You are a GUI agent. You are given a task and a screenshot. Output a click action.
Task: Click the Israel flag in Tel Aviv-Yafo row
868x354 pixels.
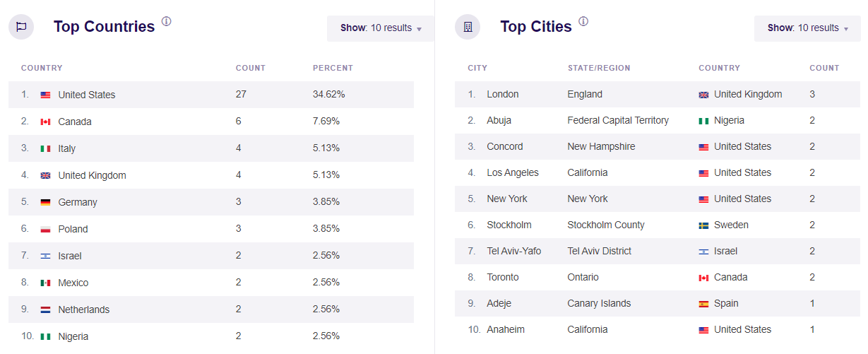(x=703, y=252)
